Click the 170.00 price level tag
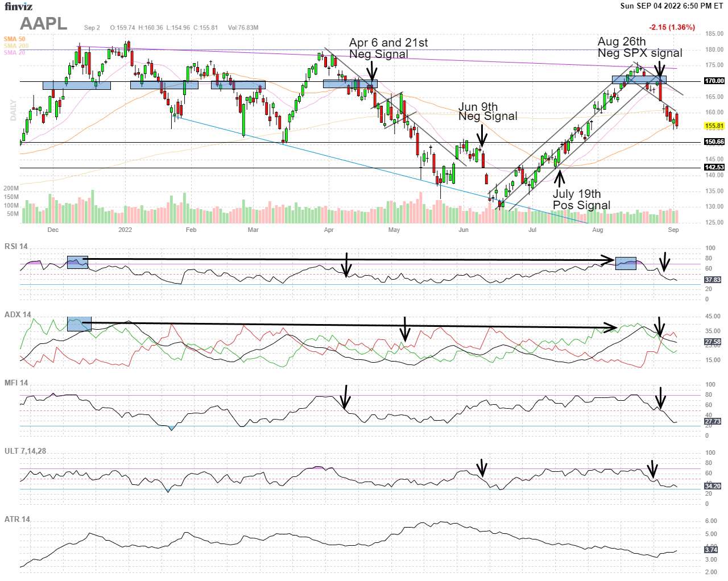This screenshot has width=728, height=581. 714,81
